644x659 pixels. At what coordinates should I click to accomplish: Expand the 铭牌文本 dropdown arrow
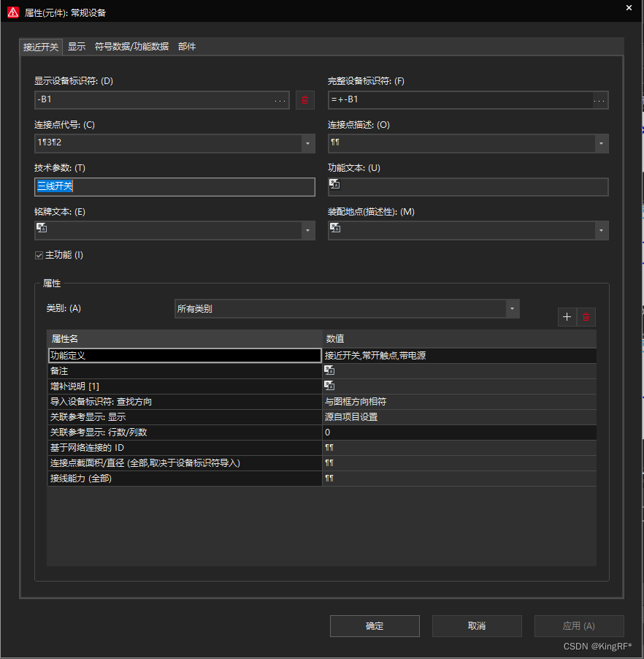point(307,231)
